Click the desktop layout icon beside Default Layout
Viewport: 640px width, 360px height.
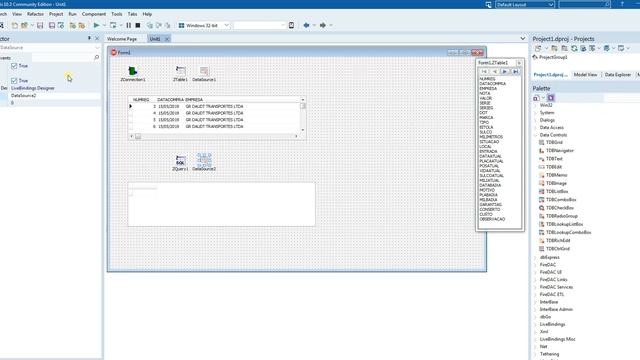[488, 4]
